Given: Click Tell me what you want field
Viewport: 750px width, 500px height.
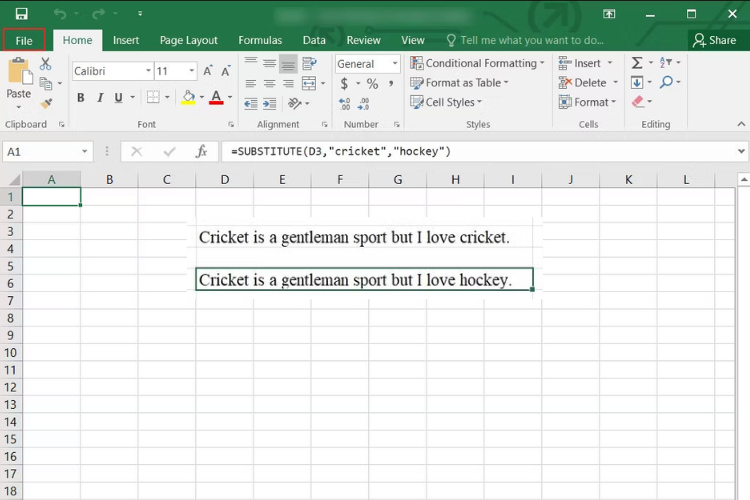Looking at the screenshot, I should 525,40.
